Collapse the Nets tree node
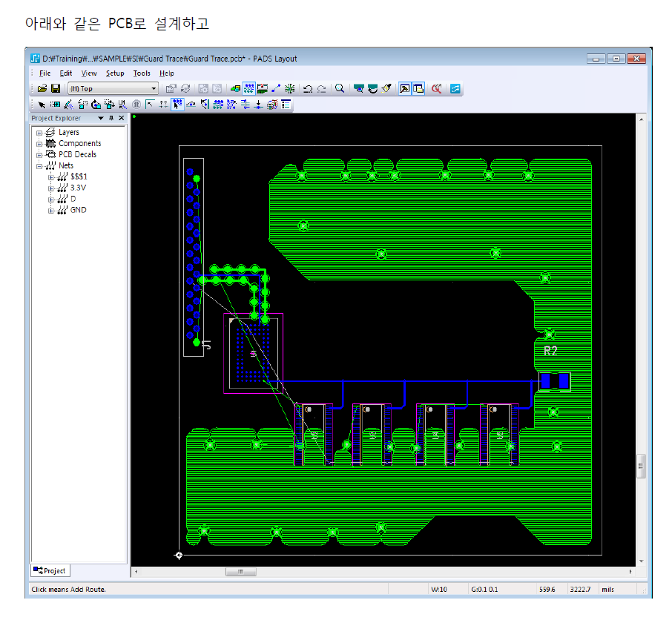 tap(39, 166)
